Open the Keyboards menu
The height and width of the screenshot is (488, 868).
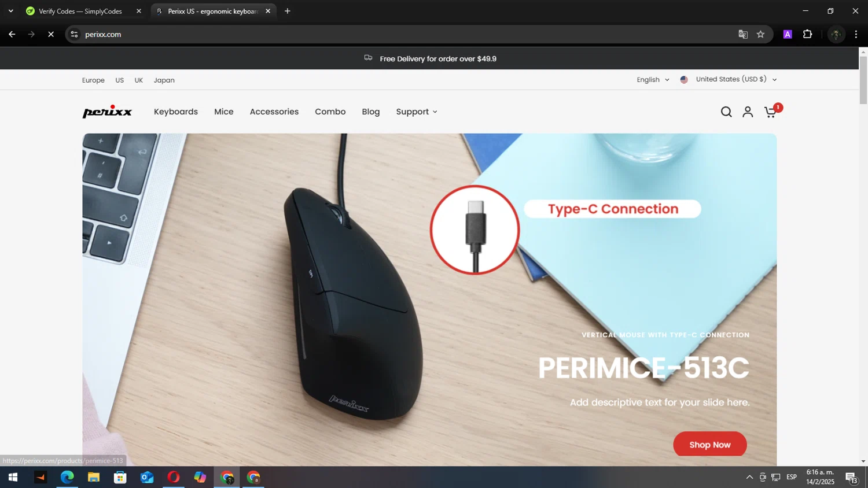pos(176,112)
